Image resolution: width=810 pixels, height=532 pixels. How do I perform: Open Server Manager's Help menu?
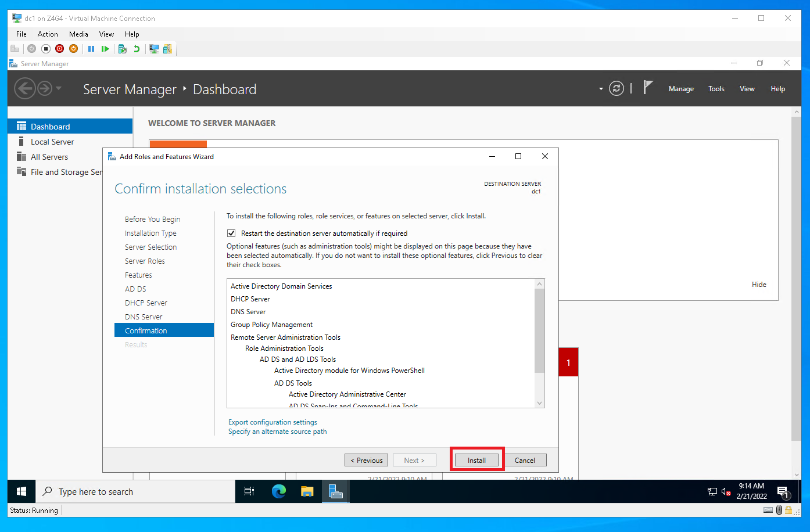tap(778, 89)
